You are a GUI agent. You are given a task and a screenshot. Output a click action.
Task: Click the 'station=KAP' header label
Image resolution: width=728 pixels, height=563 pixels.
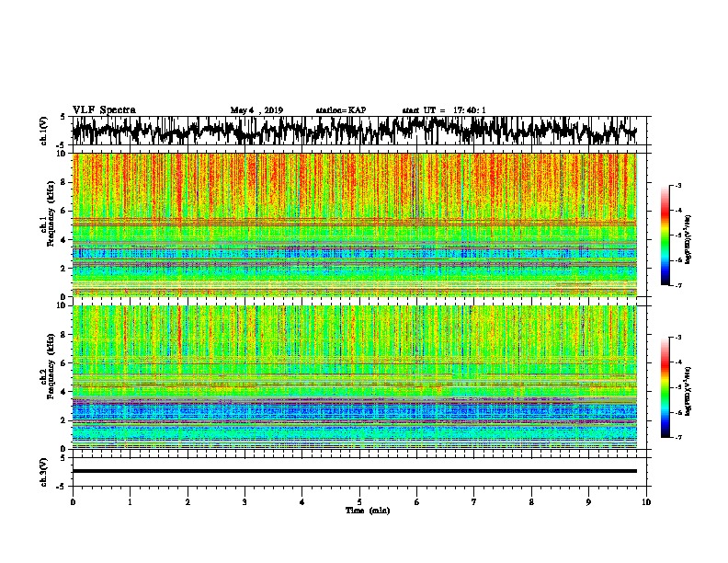tap(341, 110)
